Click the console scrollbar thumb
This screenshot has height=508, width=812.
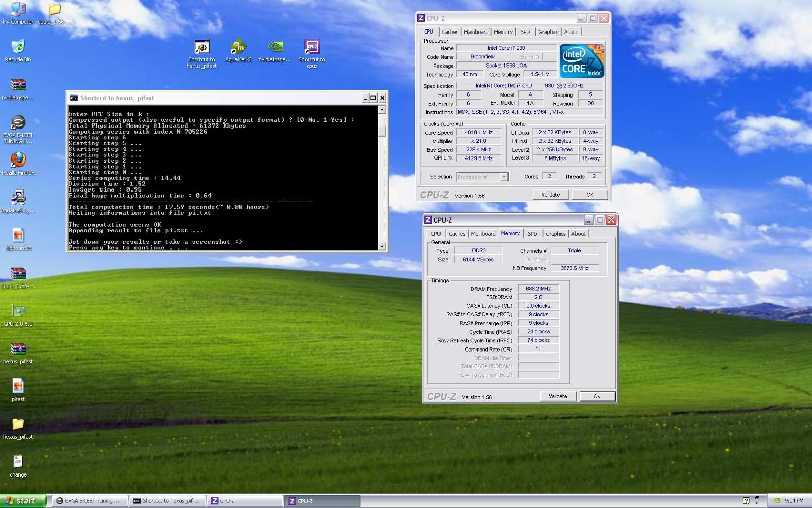pos(382,131)
